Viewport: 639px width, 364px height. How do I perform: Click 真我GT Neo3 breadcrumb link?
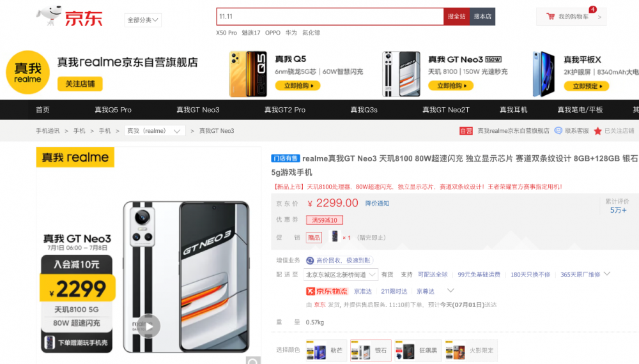point(217,131)
